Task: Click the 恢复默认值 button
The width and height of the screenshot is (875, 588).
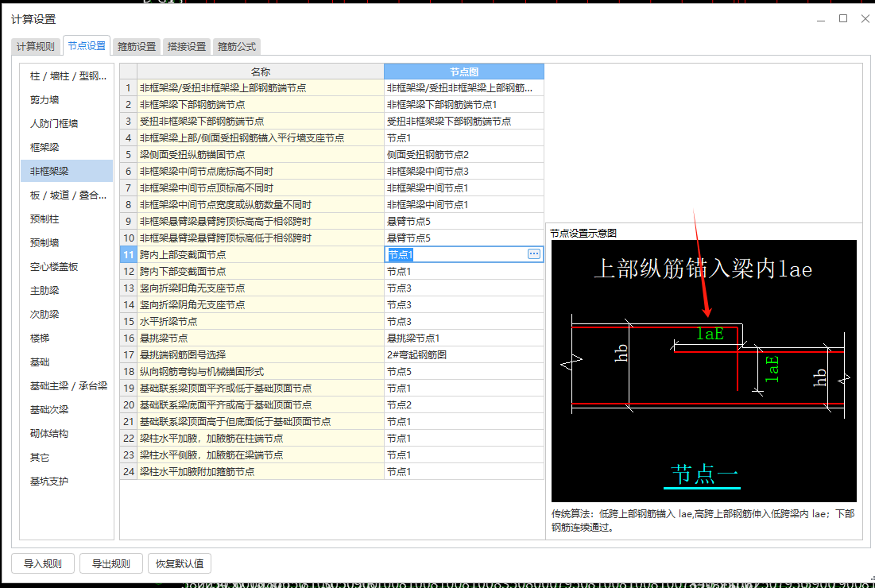Action: click(x=180, y=563)
